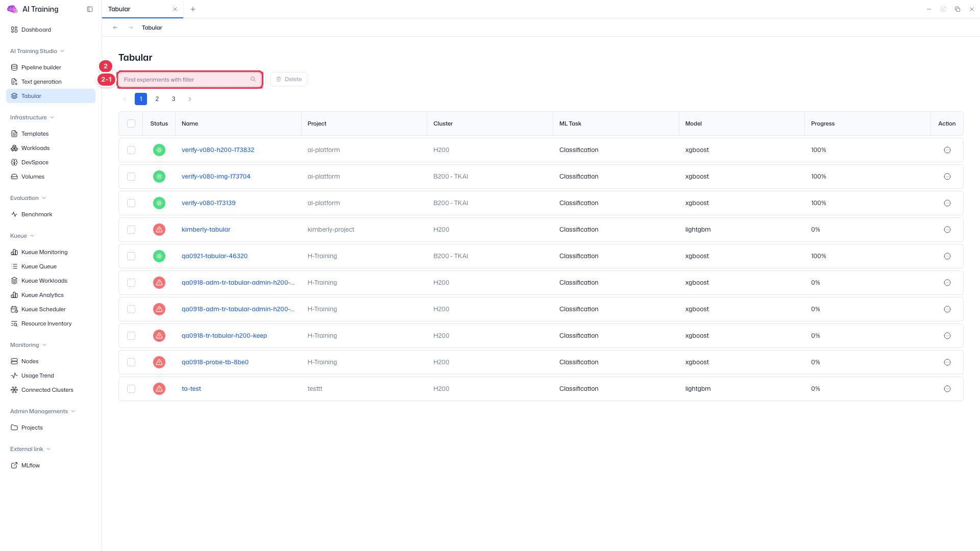The image size is (980, 551).
Task: Check the qa0918-tr-tabular-h200-keep row checkbox
Action: point(131,336)
